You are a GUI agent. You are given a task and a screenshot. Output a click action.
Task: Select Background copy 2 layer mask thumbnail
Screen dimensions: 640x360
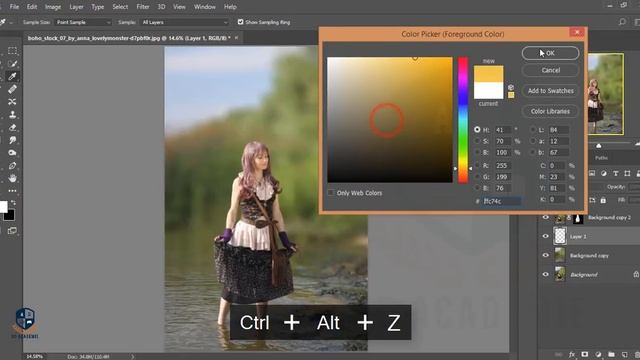(578, 218)
